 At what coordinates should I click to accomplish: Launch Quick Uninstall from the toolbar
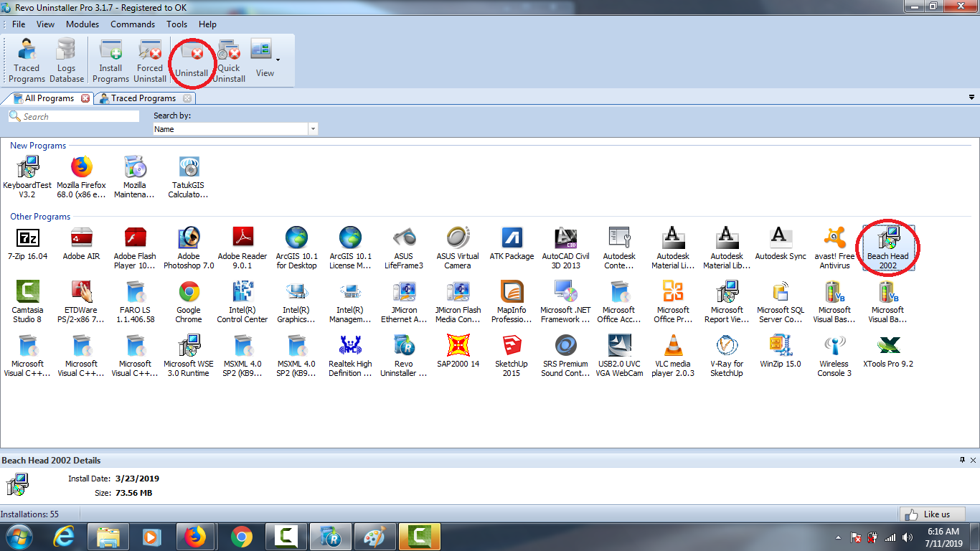click(229, 60)
